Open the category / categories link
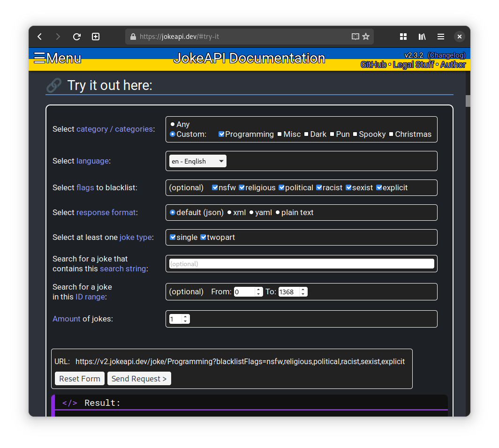The image size is (499, 448). click(114, 129)
